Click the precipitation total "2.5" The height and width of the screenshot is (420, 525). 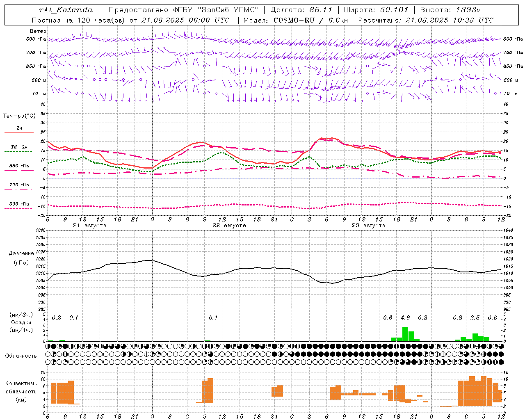pos(475,318)
